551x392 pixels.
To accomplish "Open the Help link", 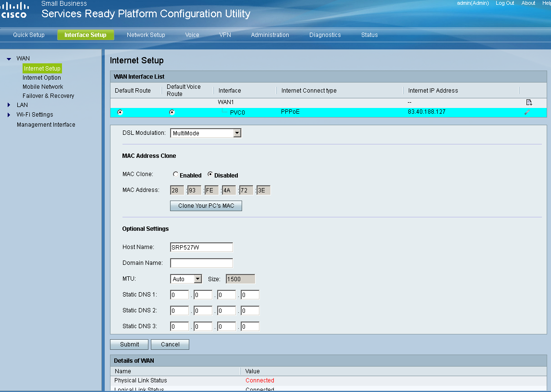I will click(x=547, y=3).
